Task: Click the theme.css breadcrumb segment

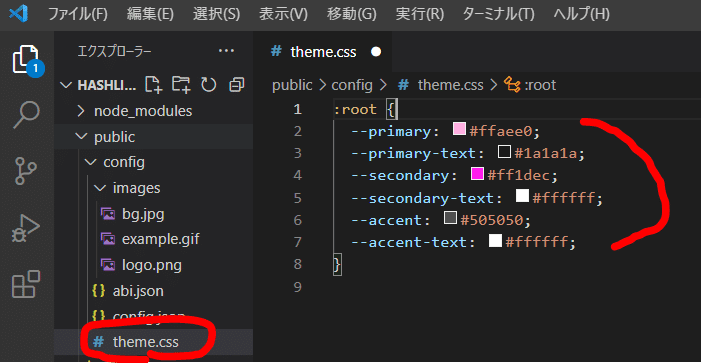Action: pyautogui.click(x=450, y=84)
